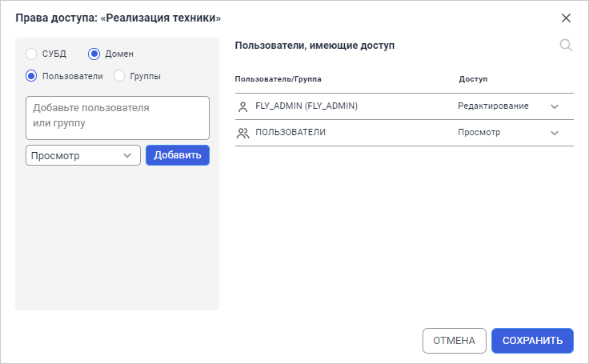Choose the Пользователи radio option
This screenshot has width=589, height=364.
31,77
